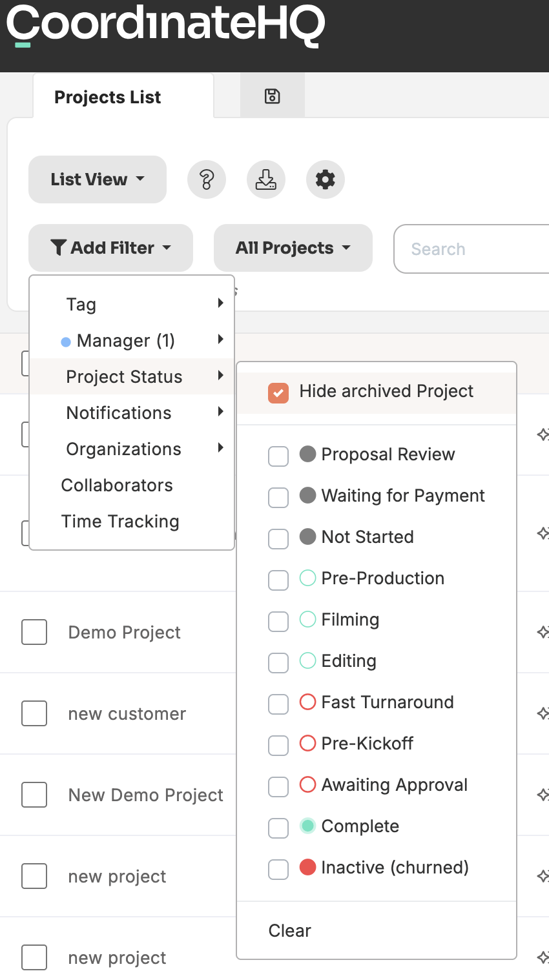Select the New Demo Project row checkbox

[34, 795]
